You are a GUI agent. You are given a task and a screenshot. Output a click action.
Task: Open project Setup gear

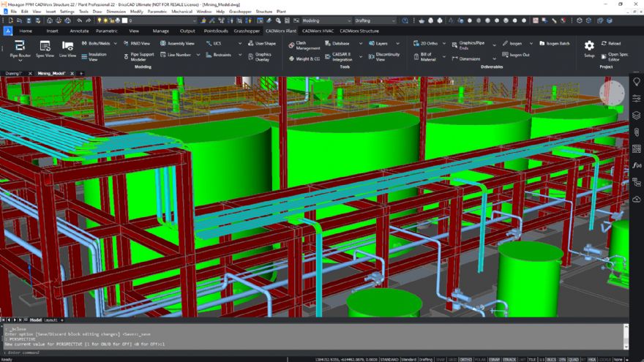click(589, 48)
